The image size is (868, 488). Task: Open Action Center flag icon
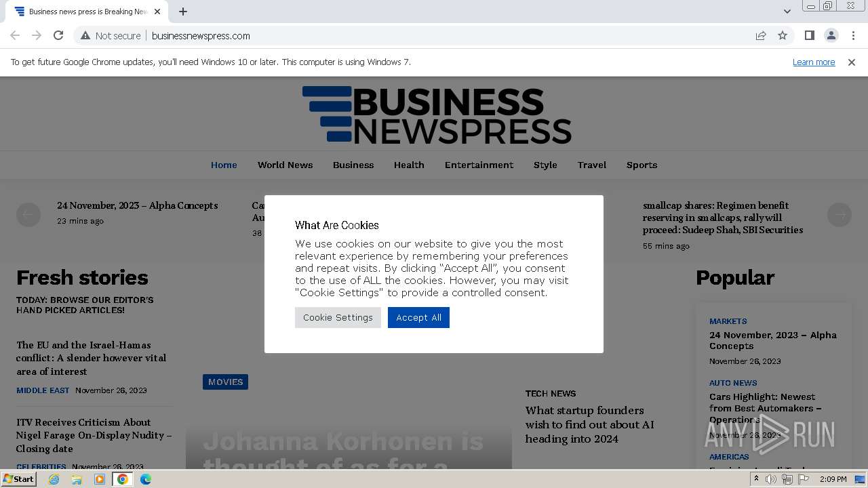pos(804,479)
